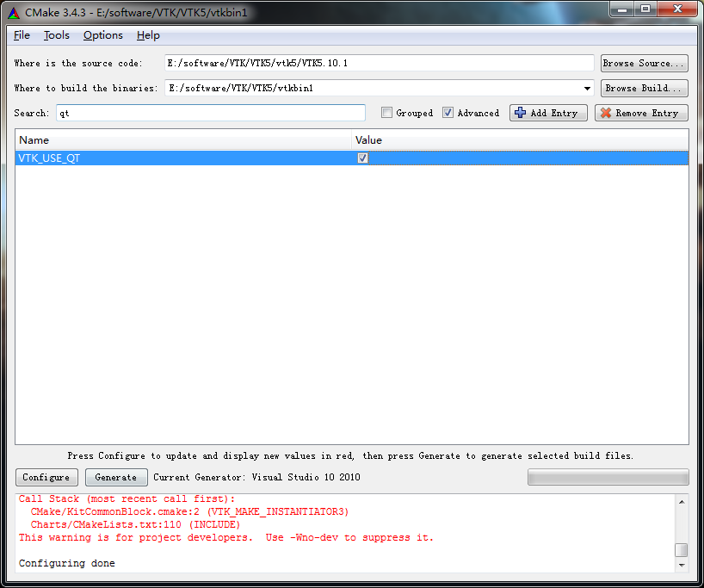Screen dimensions: 704x588
Task: Open the Help menu
Action: (x=148, y=35)
